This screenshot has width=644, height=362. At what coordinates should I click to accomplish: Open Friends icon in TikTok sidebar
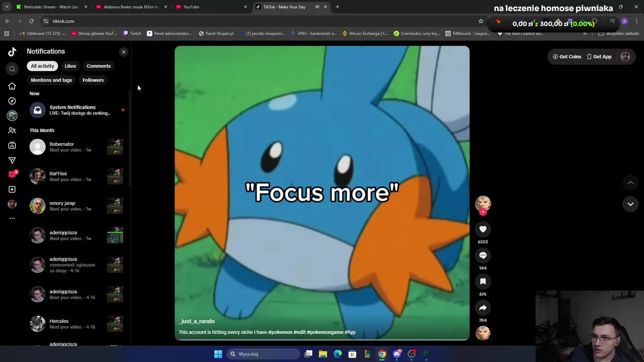(12, 130)
